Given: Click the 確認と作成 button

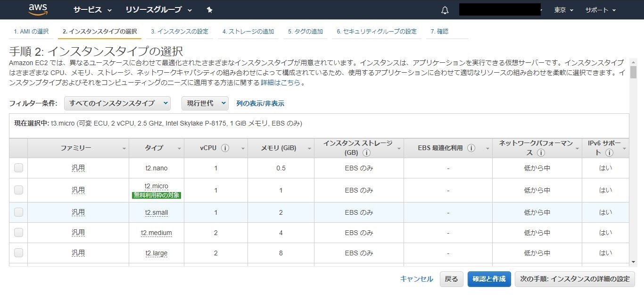Looking at the screenshot, I should (x=489, y=279).
